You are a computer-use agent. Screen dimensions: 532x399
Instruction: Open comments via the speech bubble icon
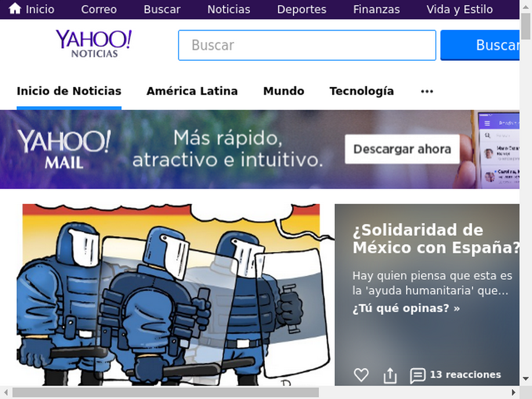(x=417, y=375)
